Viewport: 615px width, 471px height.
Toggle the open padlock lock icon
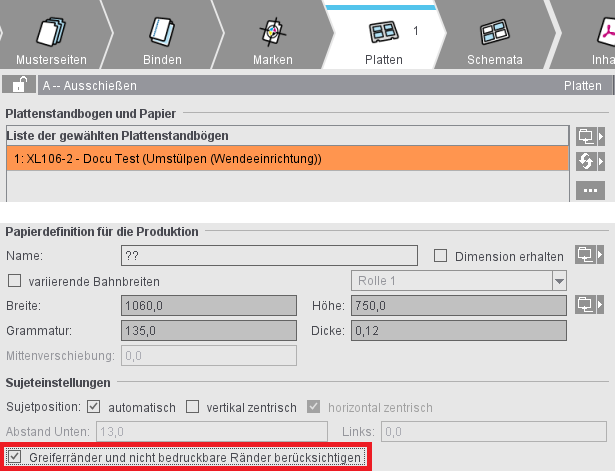[19, 85]
